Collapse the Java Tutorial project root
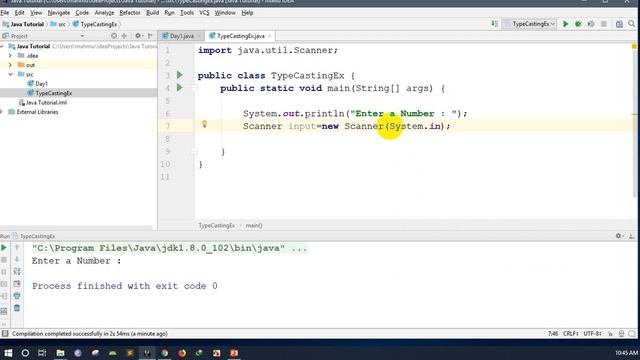640x360 pixels. 2,46
